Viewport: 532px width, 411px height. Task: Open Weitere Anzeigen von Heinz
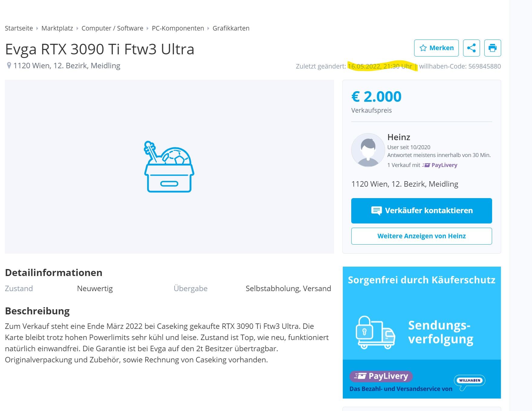coord(421,236)
